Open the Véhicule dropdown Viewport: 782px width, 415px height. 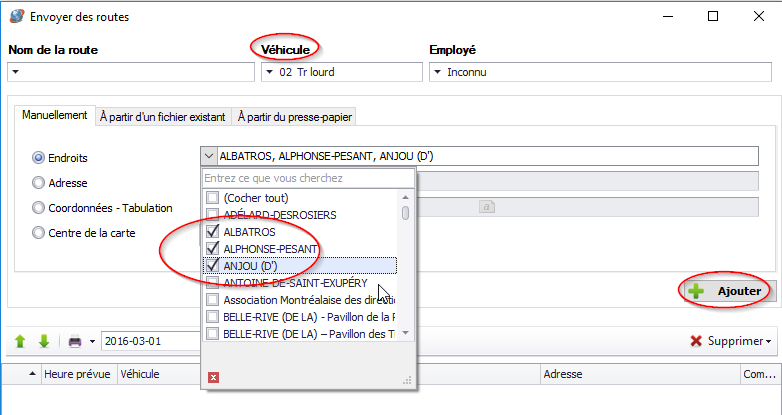[270, 72]
